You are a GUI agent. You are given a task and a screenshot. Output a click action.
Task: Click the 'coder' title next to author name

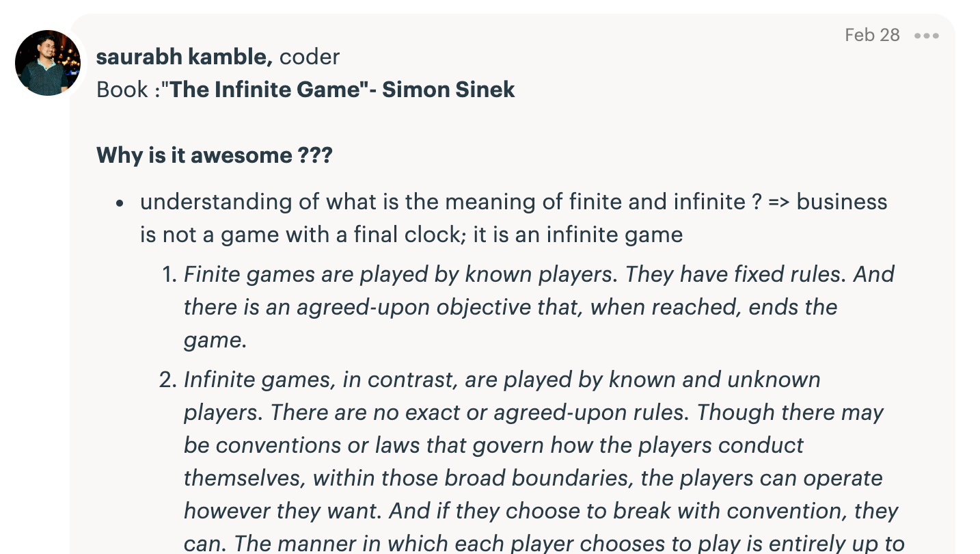[310, 57]
